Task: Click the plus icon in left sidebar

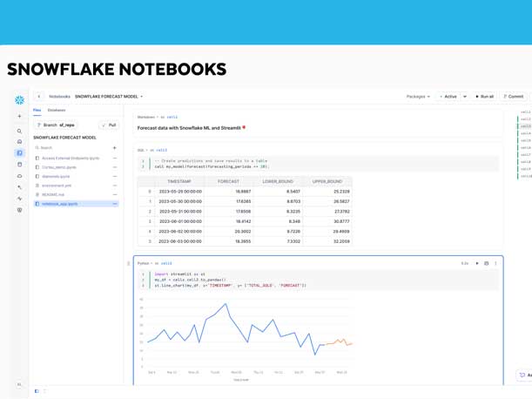Action: (x=19, y=117)
